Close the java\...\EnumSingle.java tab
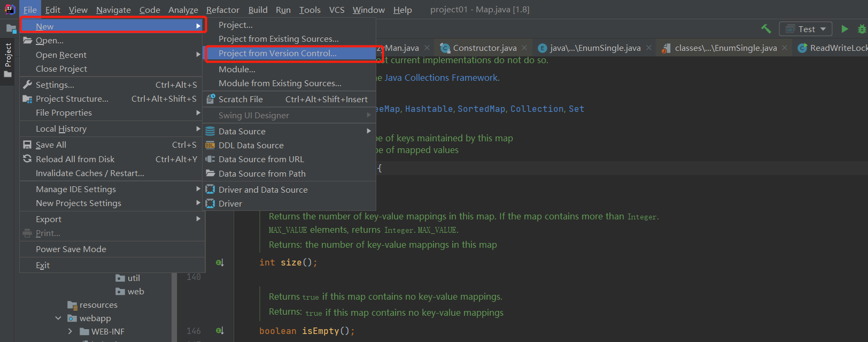The width and height of the screenshot is (868, 342). click(649, 48)
